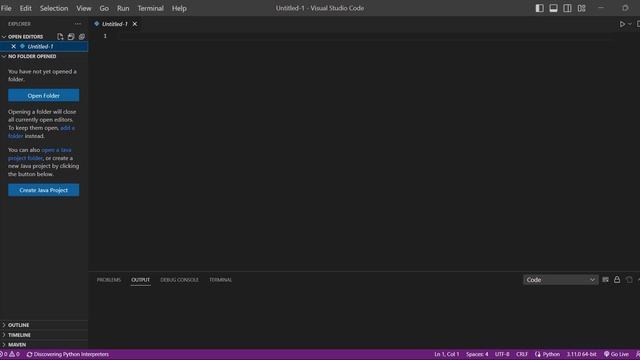Click Ln 1, Col 1 status entry

point(447,354)
